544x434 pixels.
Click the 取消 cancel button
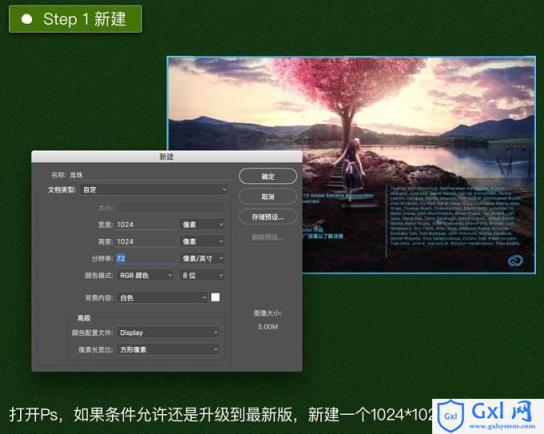(x=267, y=197)
